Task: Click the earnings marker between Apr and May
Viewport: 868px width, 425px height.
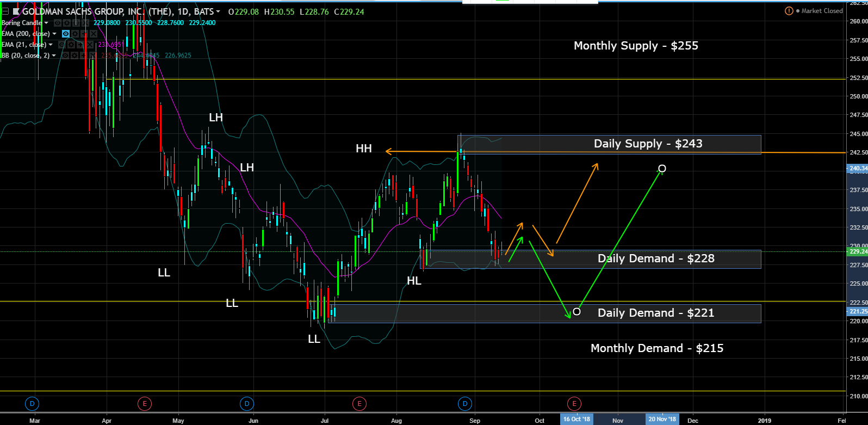Action: (144, 404)
